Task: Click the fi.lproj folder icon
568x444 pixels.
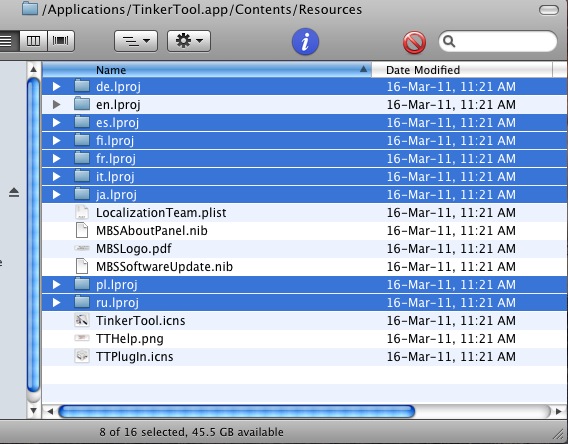Action: click(x=82, y=140)
